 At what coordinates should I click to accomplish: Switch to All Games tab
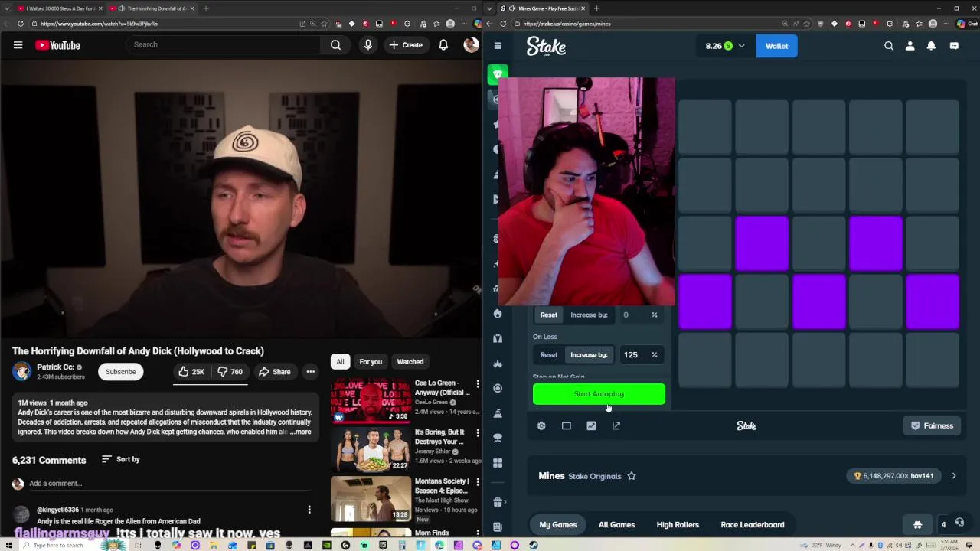click(616, 524)
